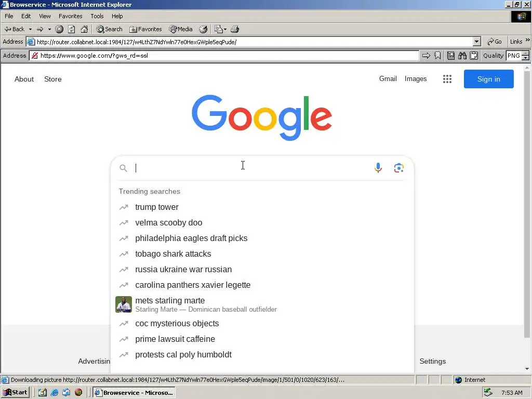
Task: Click the Edit page icon in toolbar
Action: 219,29
